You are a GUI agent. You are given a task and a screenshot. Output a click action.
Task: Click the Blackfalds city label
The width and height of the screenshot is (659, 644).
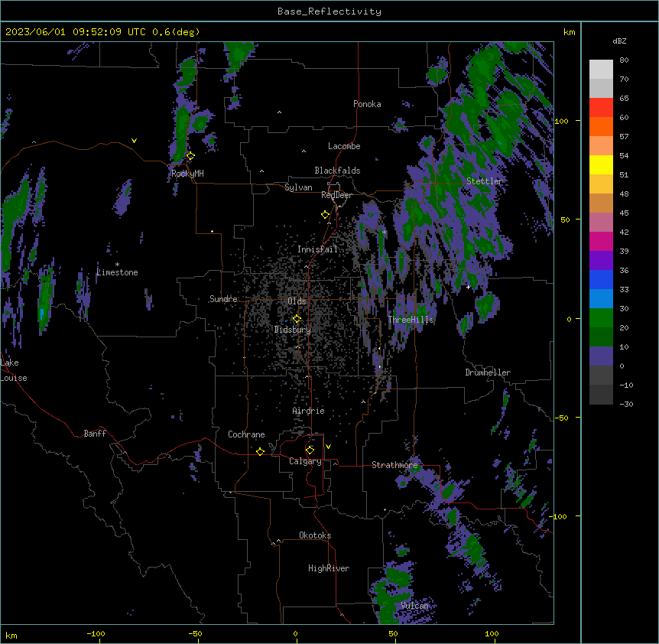coord(337,171)
